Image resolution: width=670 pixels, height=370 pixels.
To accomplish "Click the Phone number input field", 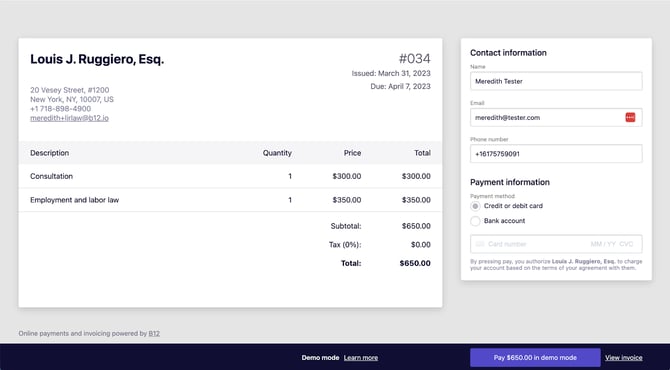I will coord(556,154).
